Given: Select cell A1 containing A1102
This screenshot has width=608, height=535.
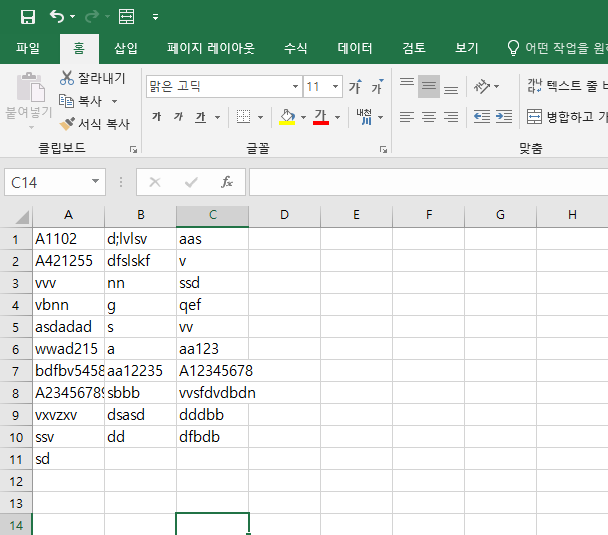Looking at the screenshot, I should point(68,239).
